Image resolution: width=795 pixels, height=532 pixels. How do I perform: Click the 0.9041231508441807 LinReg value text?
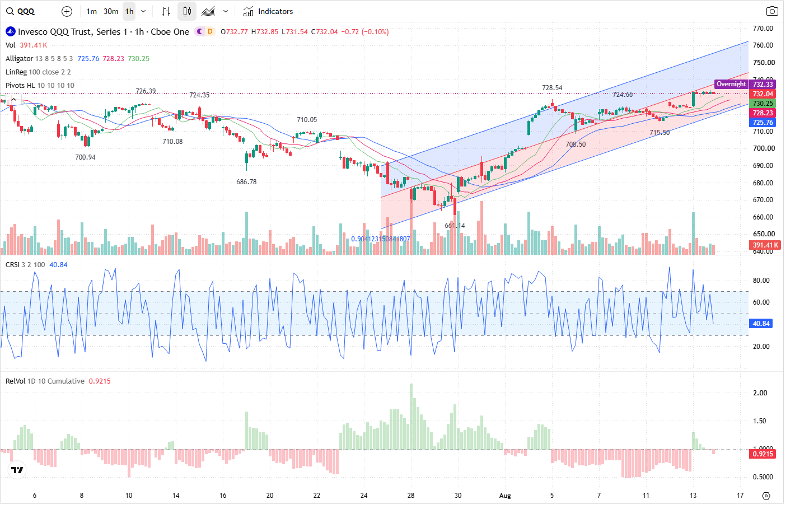click(x=381, y=239)
